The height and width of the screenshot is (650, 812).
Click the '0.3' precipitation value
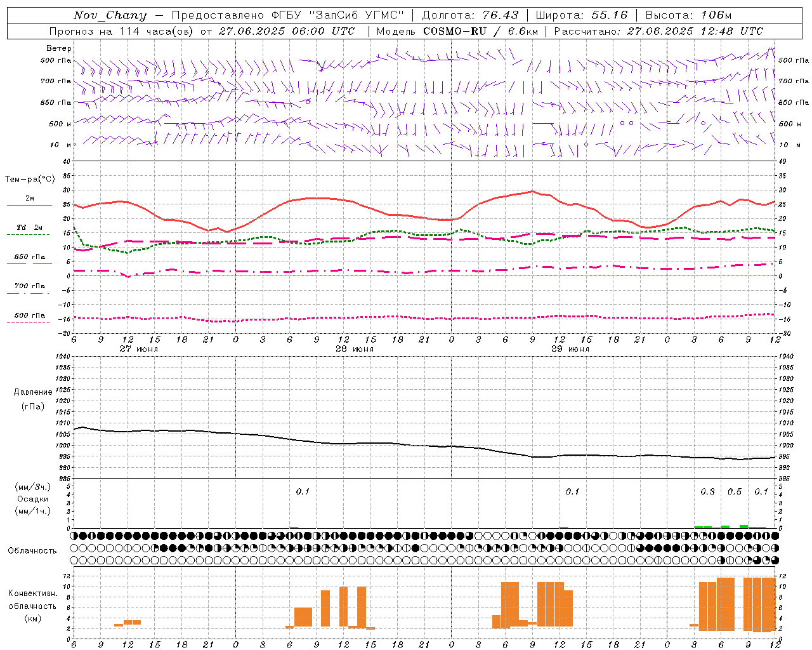(707, 492)
